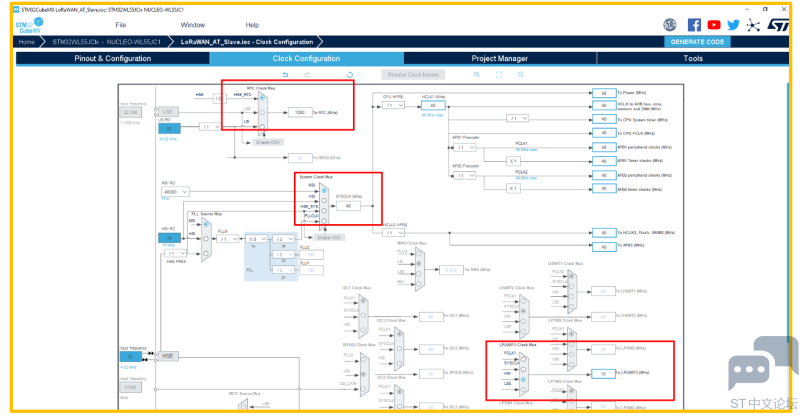Go to the Tools tab

(x=693, y=58)
